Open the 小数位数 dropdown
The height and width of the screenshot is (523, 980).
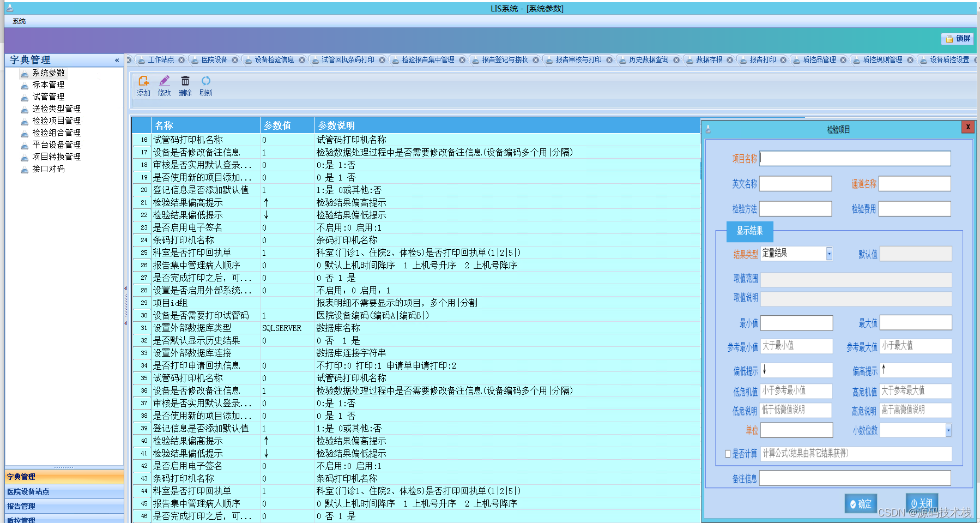click(x=948, y=430)
